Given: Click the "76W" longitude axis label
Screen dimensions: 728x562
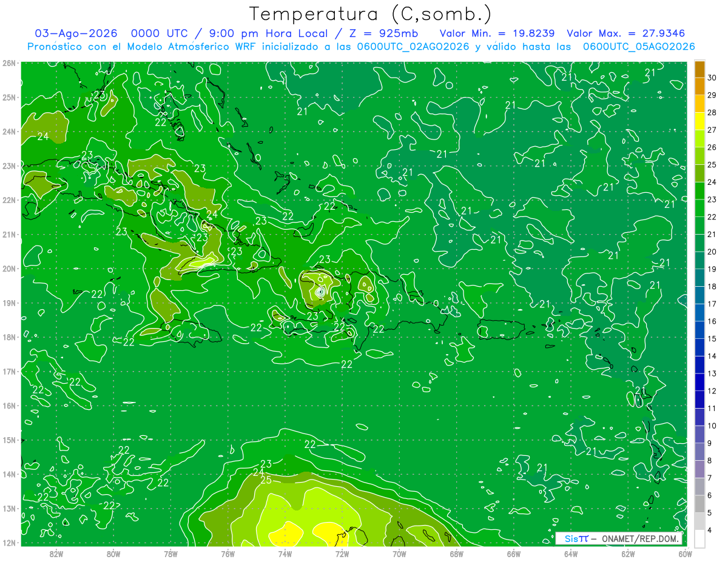Looking at the screenshot, I should pos(228,553).
